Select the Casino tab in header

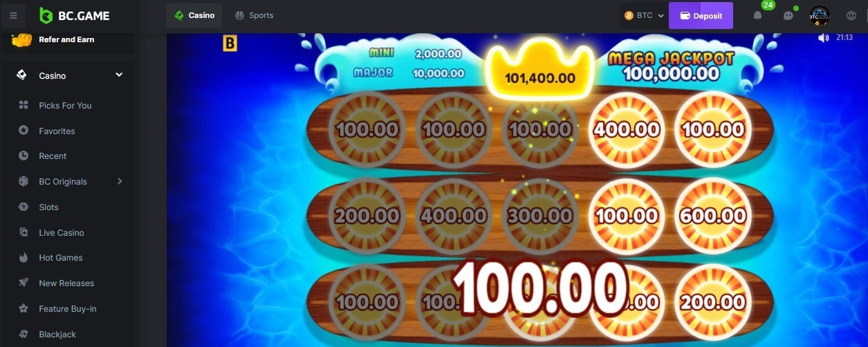(194, 15)
